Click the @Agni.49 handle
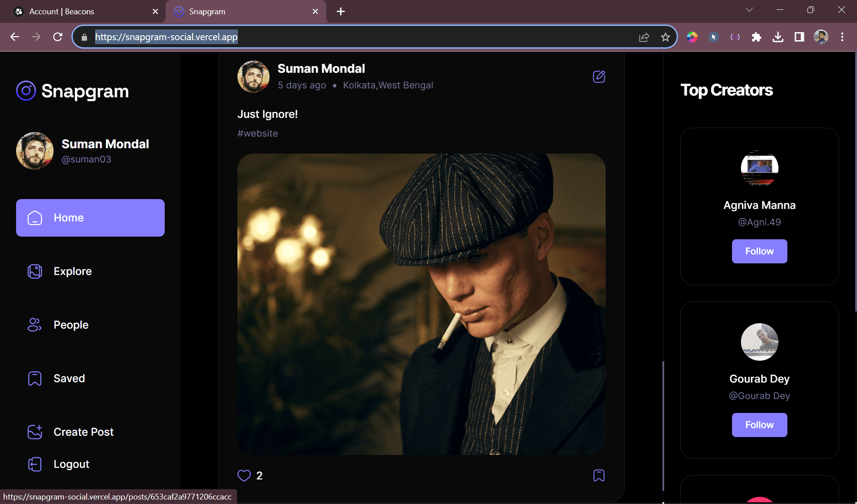 (759, 222)
